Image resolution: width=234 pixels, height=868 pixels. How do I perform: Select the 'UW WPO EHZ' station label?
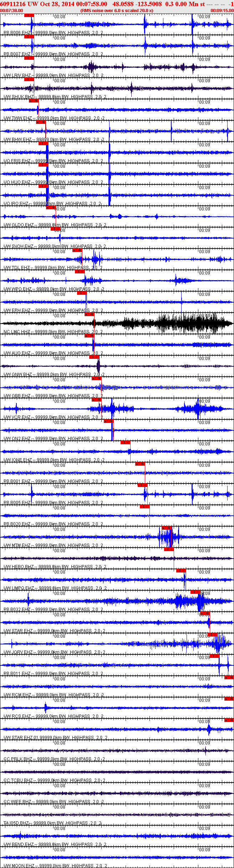coord(17,289)
